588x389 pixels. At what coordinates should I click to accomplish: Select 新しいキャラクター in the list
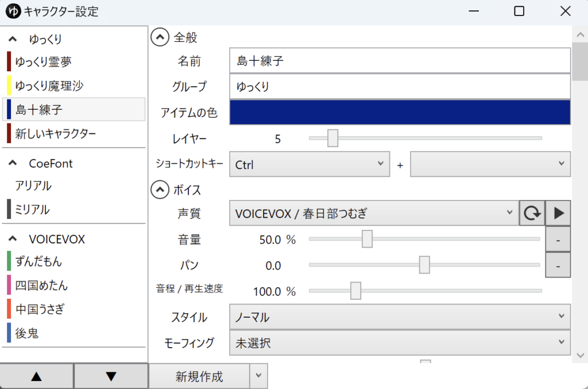[x=74, y=133]
